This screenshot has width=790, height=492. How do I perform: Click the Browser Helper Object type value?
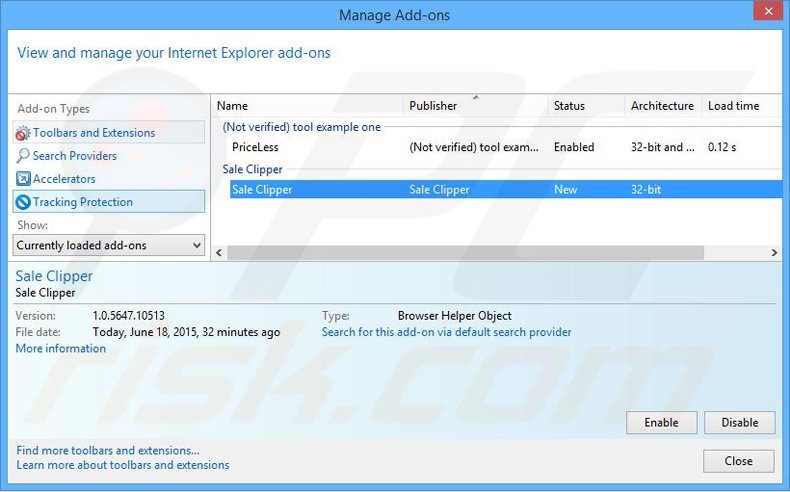(454, 316)
